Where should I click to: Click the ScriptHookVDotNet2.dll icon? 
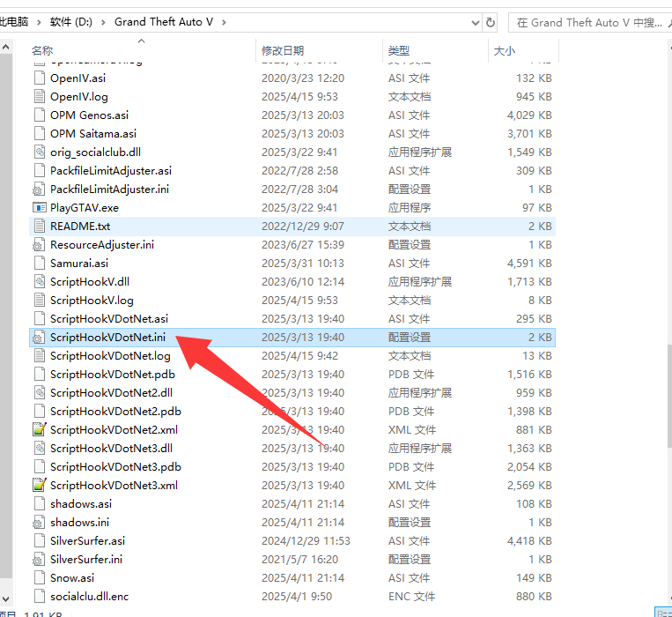[x=40, y=392]
